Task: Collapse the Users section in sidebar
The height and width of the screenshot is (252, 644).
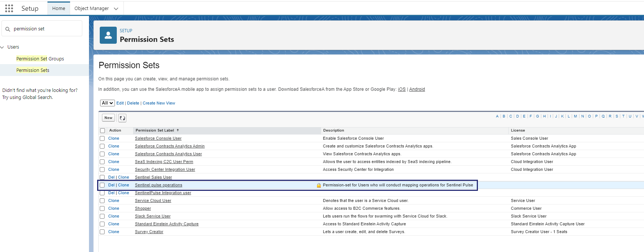Action: coord(2,47)
